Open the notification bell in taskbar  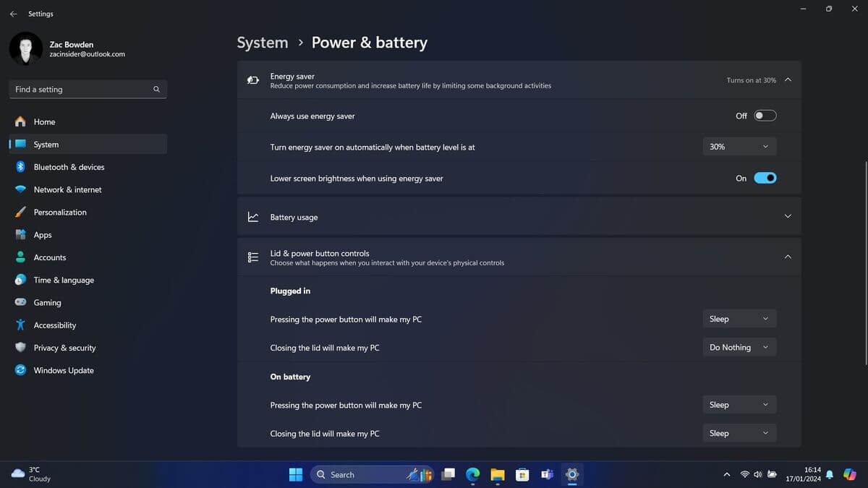pyautogui.click(x=830, y=474)
